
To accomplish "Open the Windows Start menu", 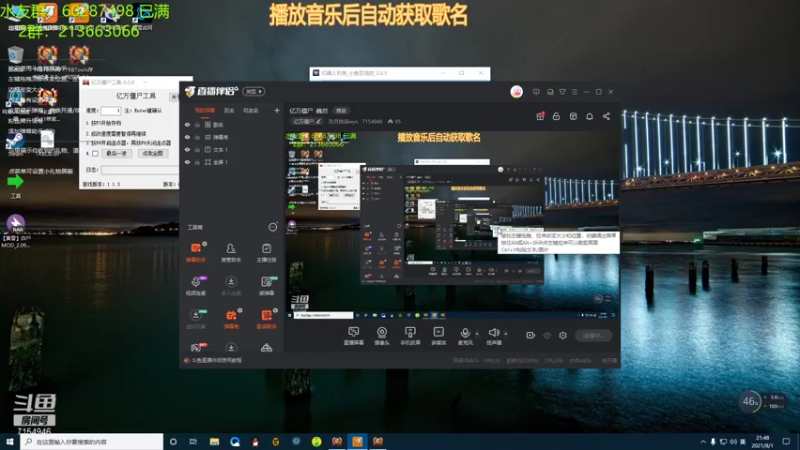I will pyautogui.click(x=10, y=441).
